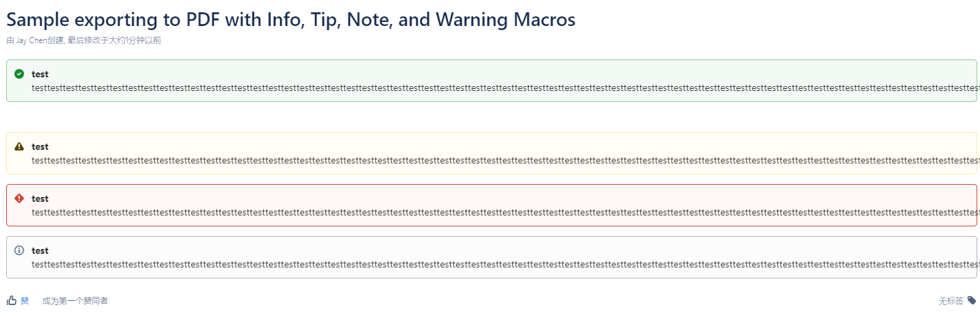Click the page title heading
Image resolution: width=980 pixels, height=316 pixels.
291,19
